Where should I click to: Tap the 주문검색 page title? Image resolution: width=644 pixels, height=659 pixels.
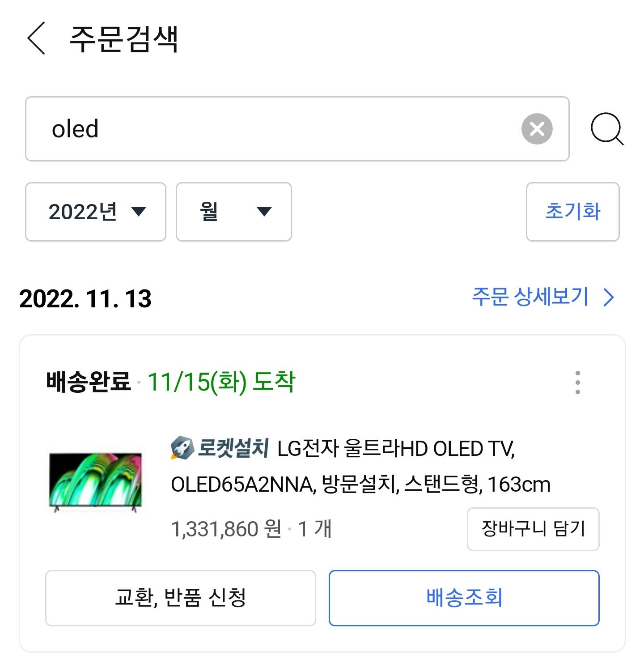point(124,39)
